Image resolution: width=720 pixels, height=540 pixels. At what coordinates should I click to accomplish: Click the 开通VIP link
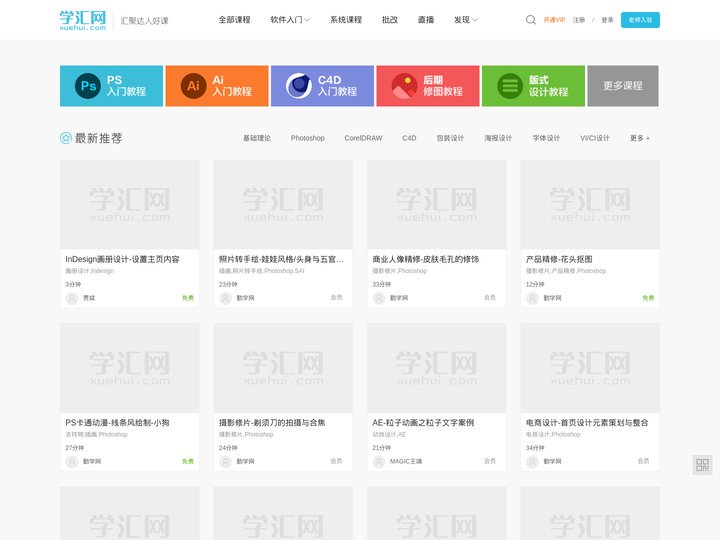[x=554, y=20]
